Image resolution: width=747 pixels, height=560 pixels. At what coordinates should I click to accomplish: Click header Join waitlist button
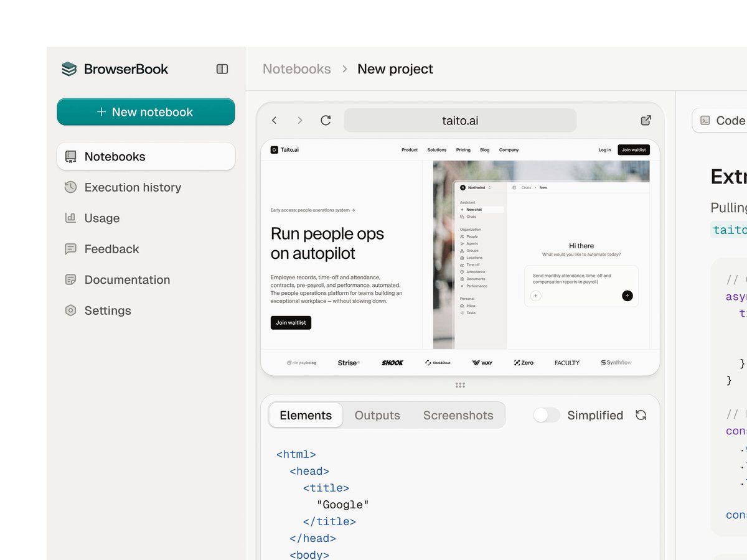point(634,150)
